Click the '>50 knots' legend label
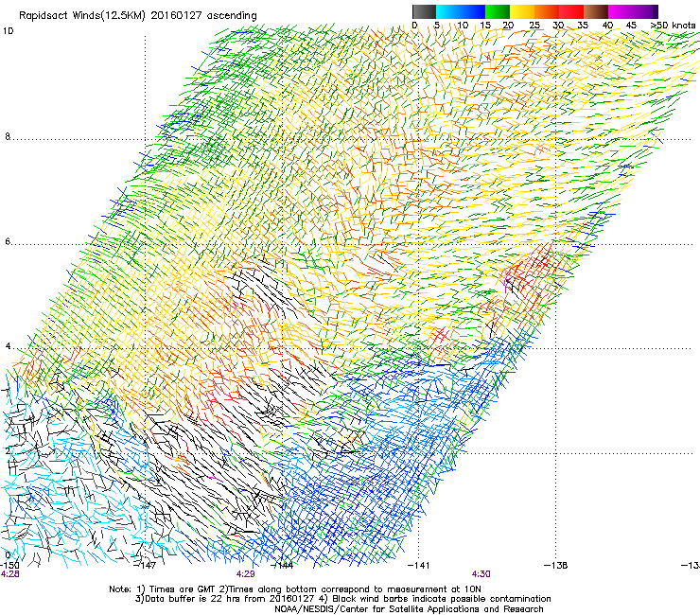700x615 pixels. 673,26
